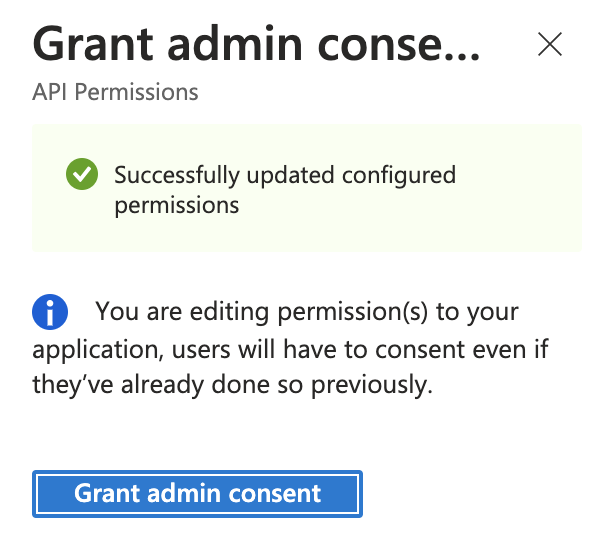
Task: Click the word permissions in the success banner
Action: [x=177, y=205]
